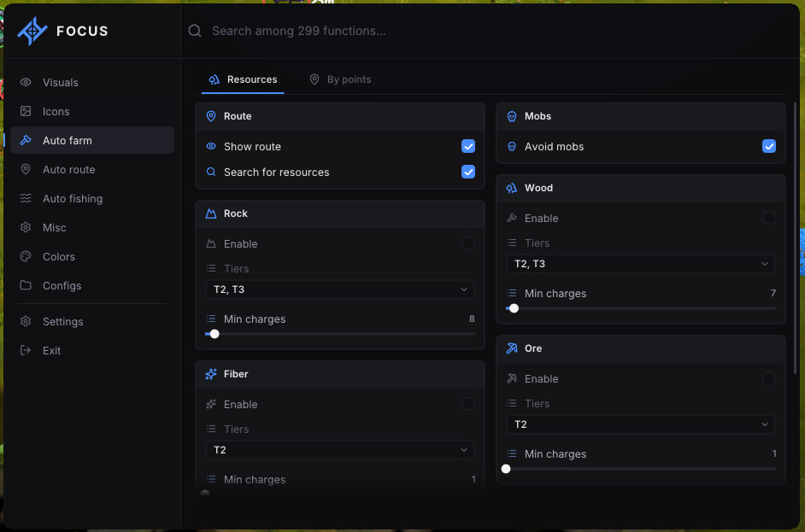The width and height of the screenshot is (805, 532).
Task: Open Colors via the palette icon
Action: click(x=26, y=256)
